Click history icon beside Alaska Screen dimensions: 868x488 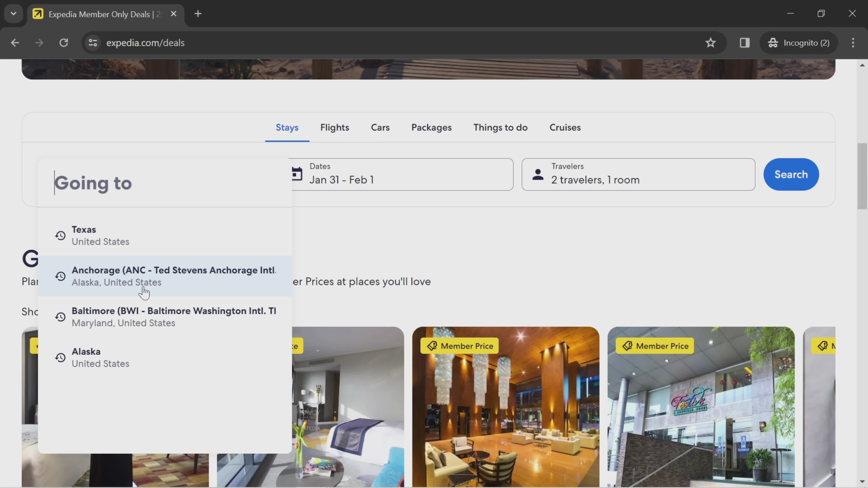click(60, 358)
